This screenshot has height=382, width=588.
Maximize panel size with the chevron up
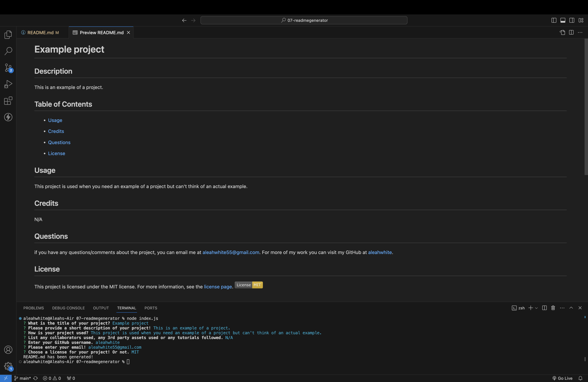tap(571, 308)
